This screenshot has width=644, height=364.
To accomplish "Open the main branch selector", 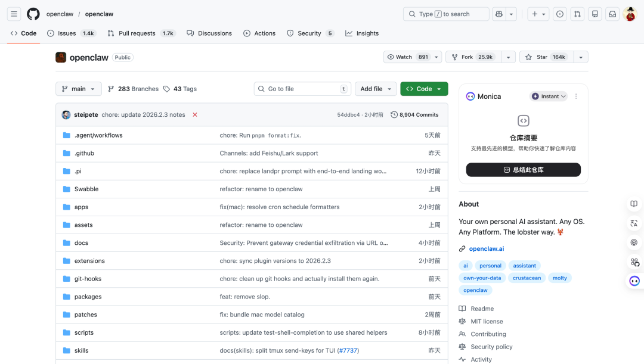I will click(79, 89).
